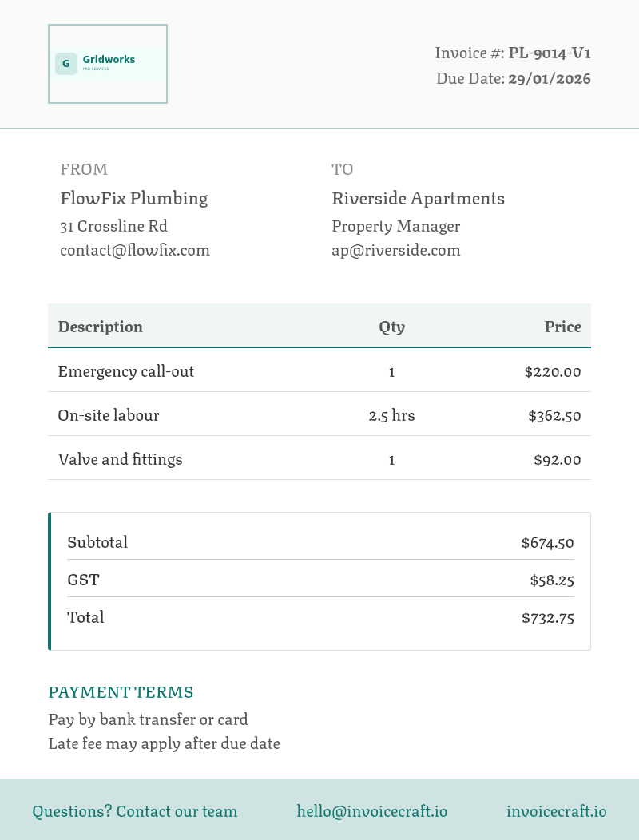The height and width of the screenshot is (840, 639).
Task: Open the ap@riverside.com email address
Action: 396,250
